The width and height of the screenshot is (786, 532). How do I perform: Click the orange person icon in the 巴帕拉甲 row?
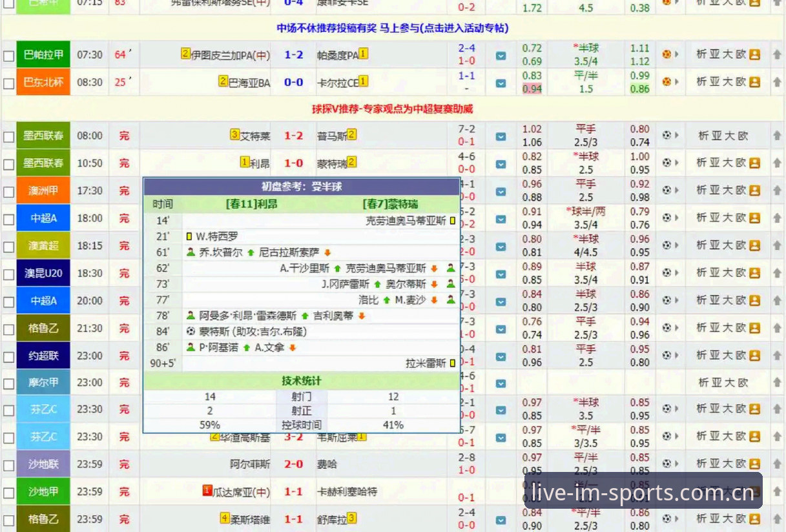(754, 55)
